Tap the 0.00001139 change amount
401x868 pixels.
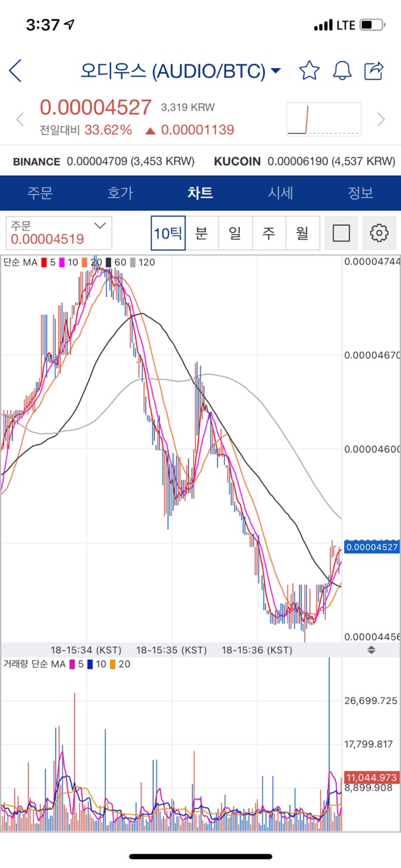(196, 130)
